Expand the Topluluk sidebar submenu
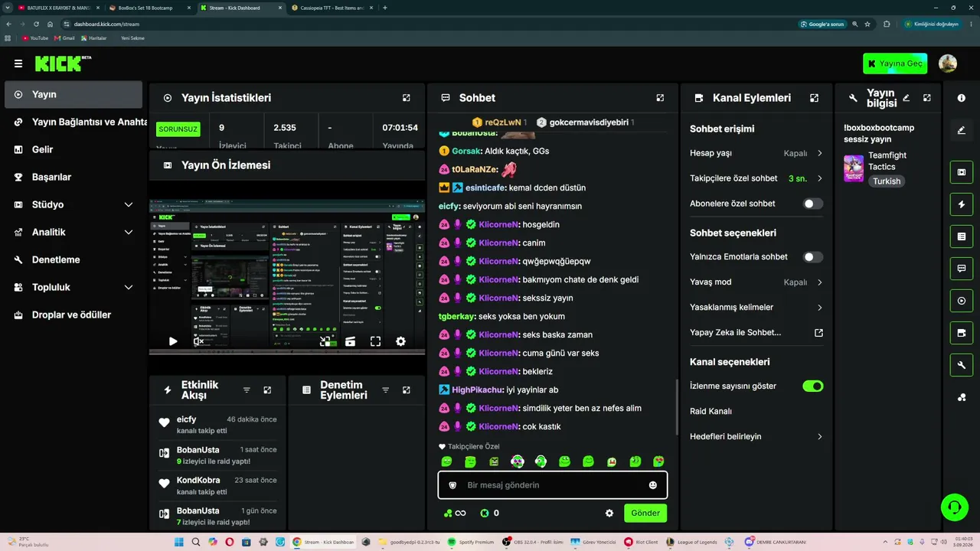The image size is (980, 551). [x=129, y=288]
